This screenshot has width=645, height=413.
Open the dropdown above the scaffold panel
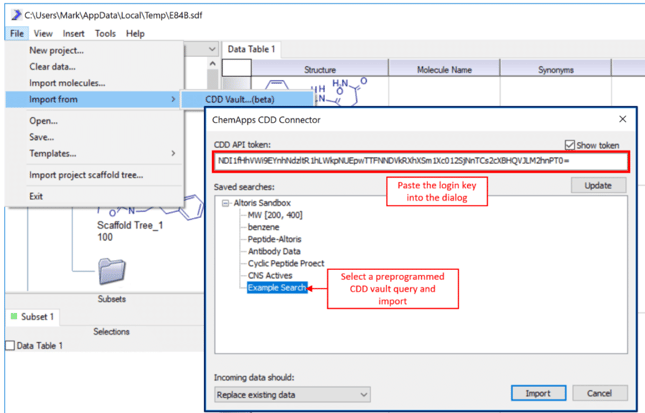(x=212, y=49)
